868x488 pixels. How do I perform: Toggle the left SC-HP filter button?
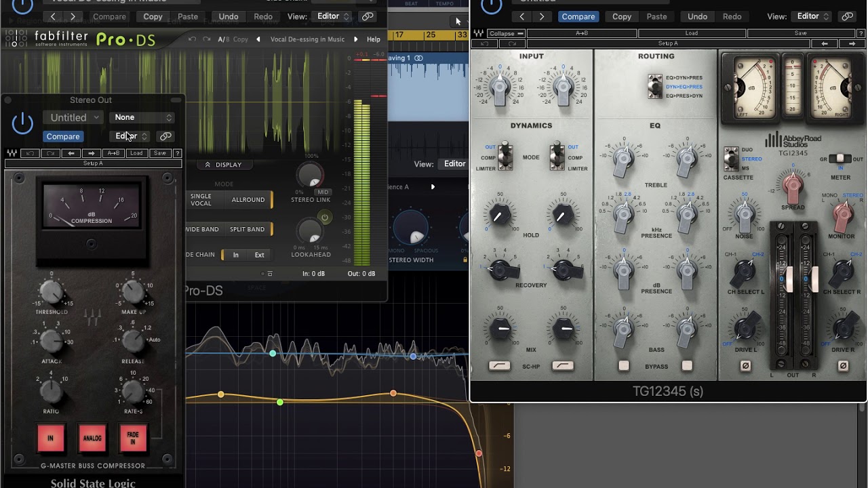500,366
